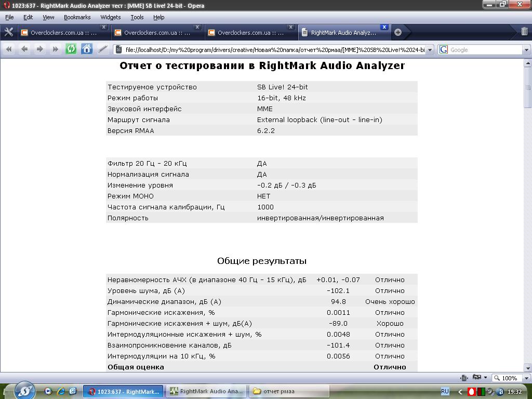Close the RightMark Audio Analyzer tab
This screenshot has height=399, width=532.
tap(384, 27)
